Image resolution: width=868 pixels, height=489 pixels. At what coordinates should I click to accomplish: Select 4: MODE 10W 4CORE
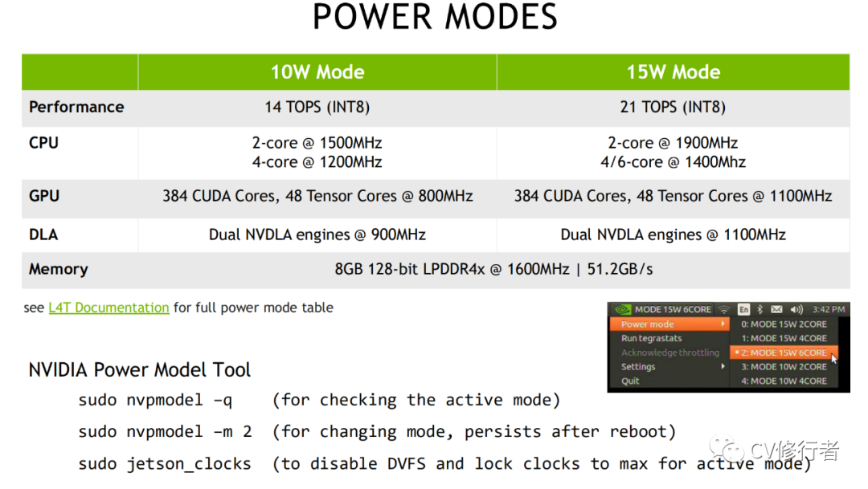[x=784, y=381]
